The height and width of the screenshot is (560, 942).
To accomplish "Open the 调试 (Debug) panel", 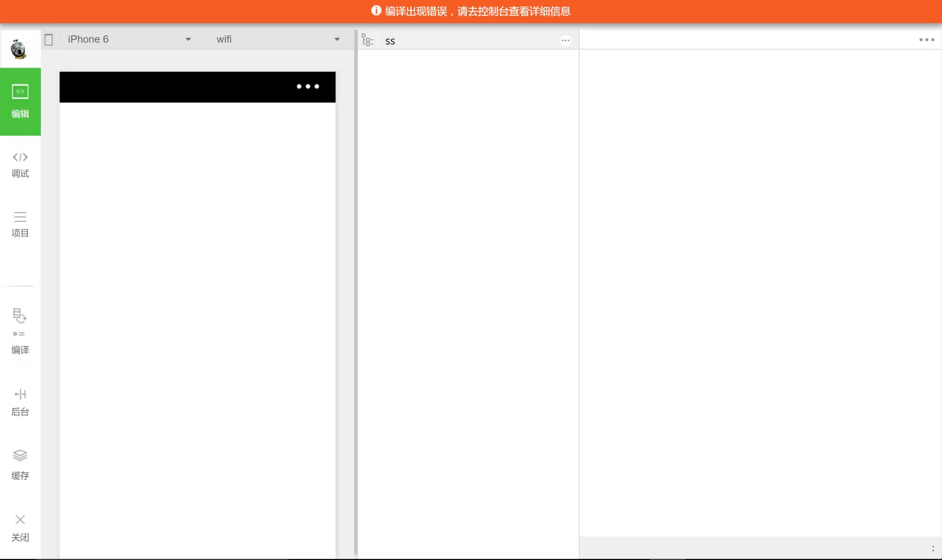I will pyautogui.click(x=20, y=164).
